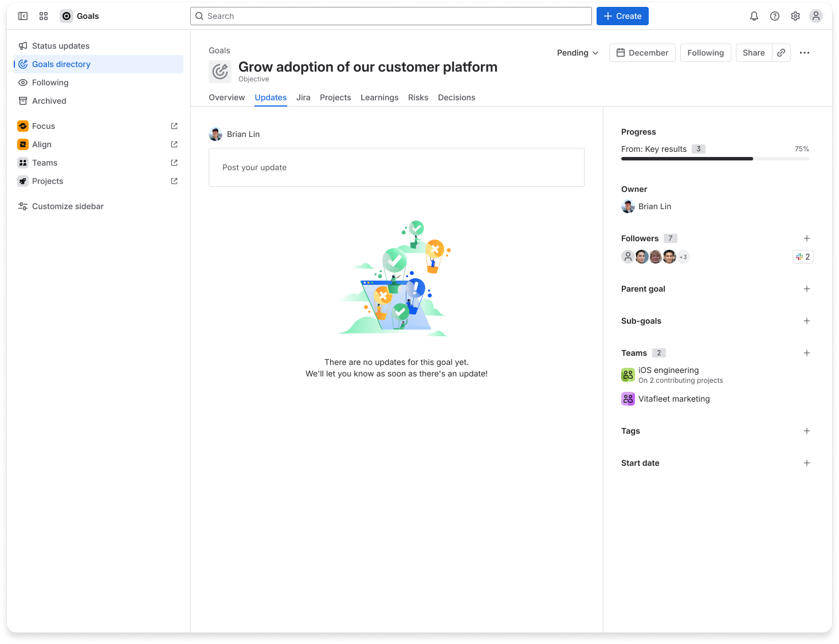This screenshot has width=839, height=644.
Task: Open the iOS engineering team
Action: click(x=669, y=370)
